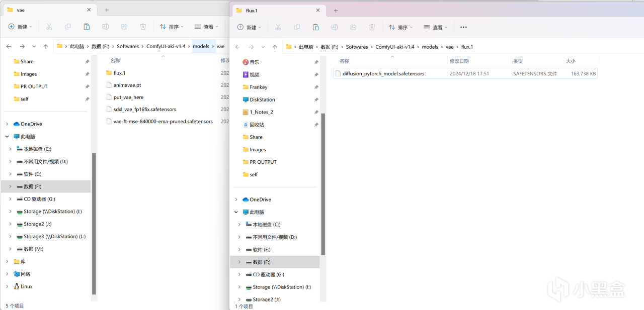644x310 pixels.
Task: Open flux.1 folder in vae window
Action: tap(119, 73)
